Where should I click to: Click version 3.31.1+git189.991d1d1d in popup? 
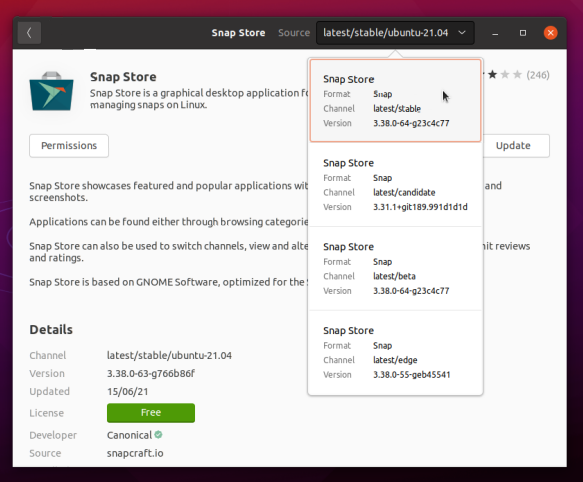tap(420, 207)
